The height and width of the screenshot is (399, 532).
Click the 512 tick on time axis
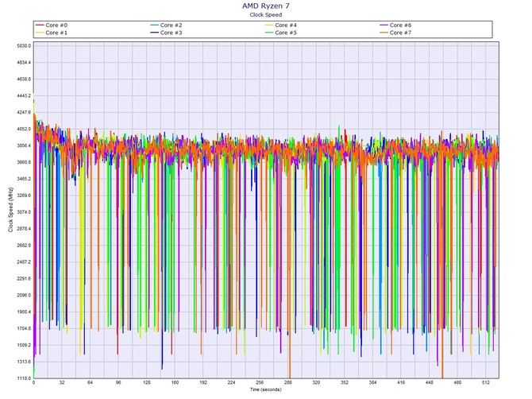(x=485, y=382)
